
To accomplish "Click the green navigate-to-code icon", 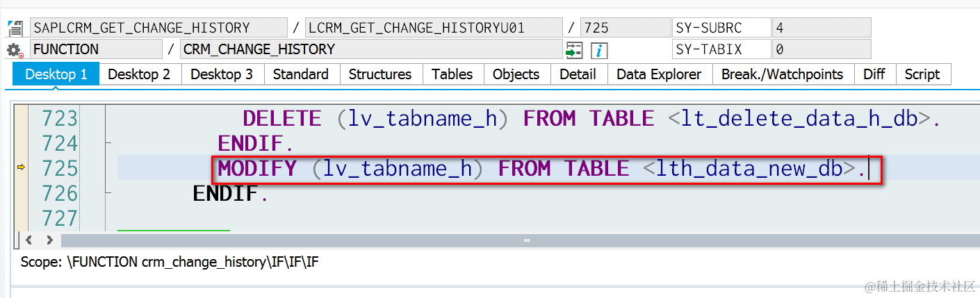I will (574, 50).
